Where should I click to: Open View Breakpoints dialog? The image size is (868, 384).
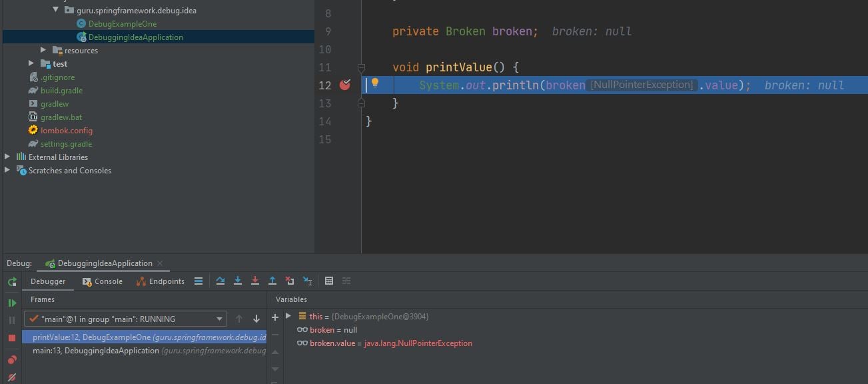coord(12,360)
